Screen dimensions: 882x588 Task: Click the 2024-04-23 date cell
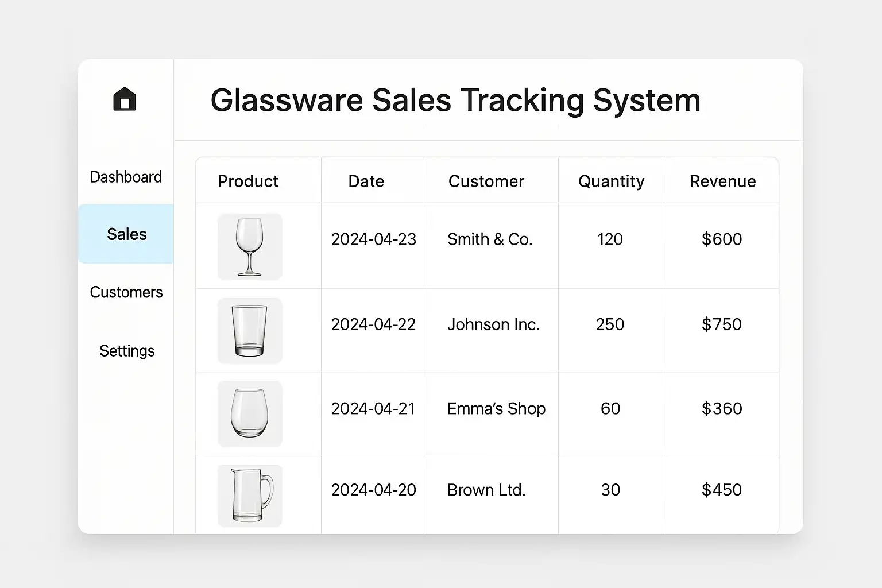[x=373, y=239]
